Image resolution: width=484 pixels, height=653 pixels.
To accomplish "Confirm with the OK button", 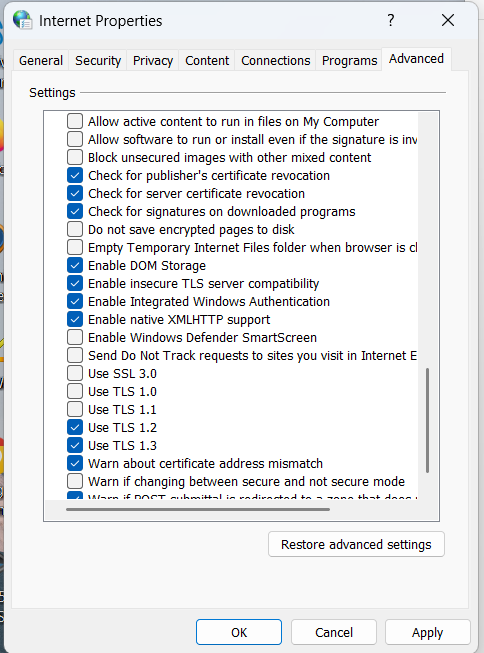I will click(x=239, y=632).
